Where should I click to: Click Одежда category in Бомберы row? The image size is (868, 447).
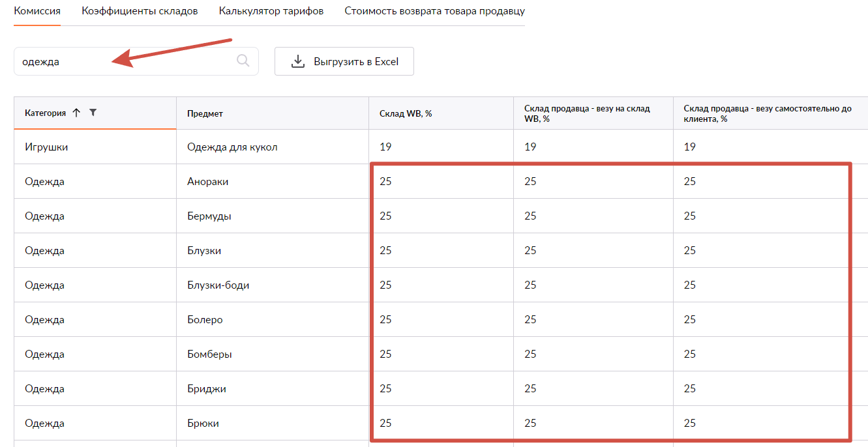coord(44,354)
